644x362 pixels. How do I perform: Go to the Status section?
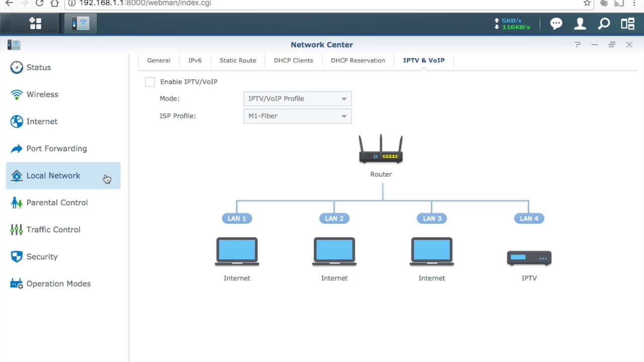click(x=63, y=67)
